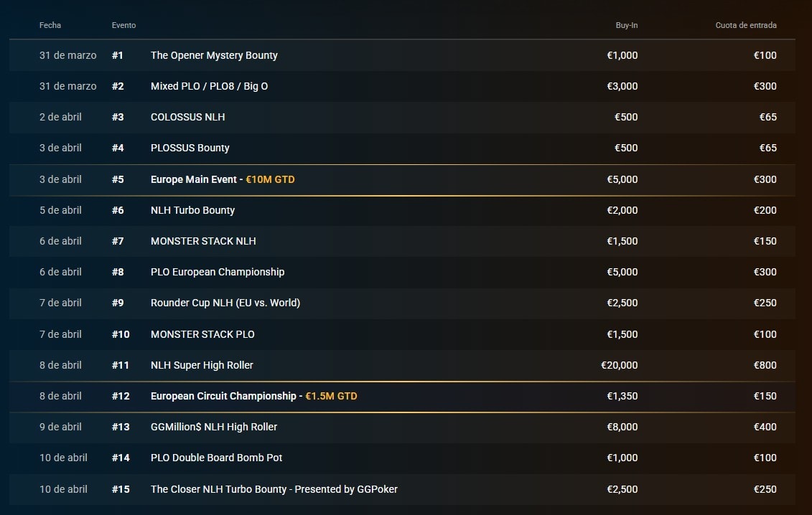Viewport: 812px width, 515px height.
Task: Click the Evento column header
Action: coord(123,25)
